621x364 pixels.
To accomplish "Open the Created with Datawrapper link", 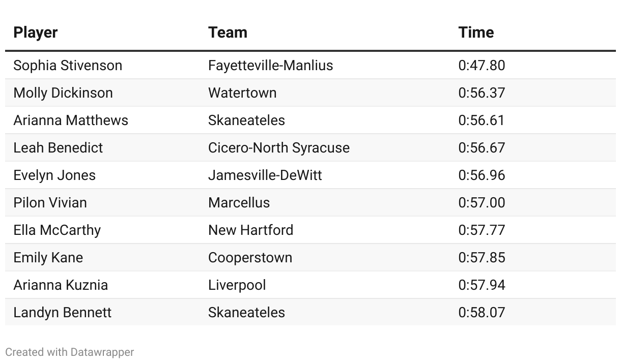I will 70,352.
